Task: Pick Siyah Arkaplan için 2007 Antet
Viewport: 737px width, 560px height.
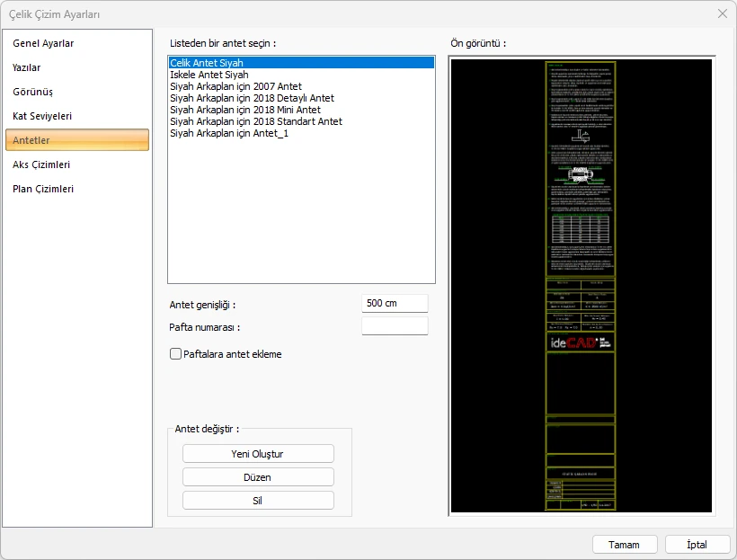Action: 235,86
